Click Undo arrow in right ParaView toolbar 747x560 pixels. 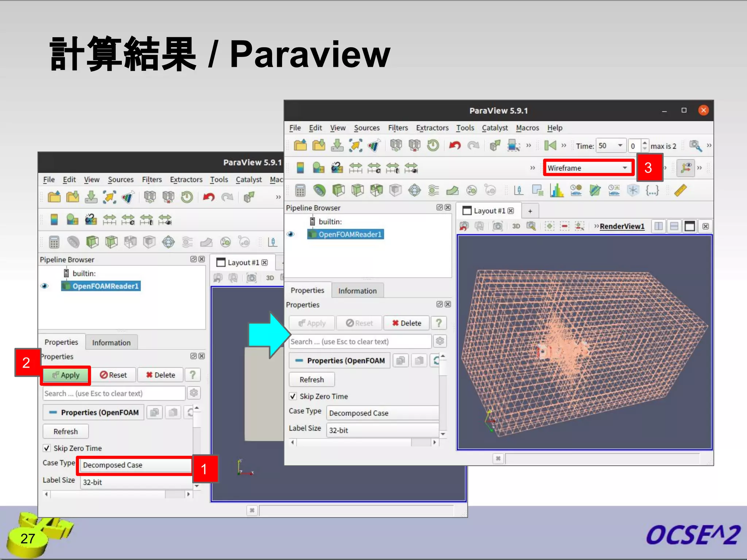454,145
